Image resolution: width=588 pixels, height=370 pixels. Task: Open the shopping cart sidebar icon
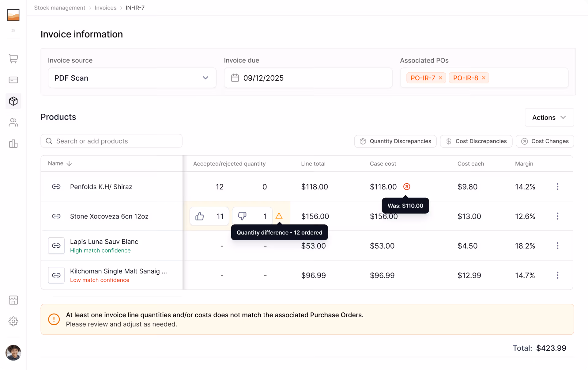[13, 59]
